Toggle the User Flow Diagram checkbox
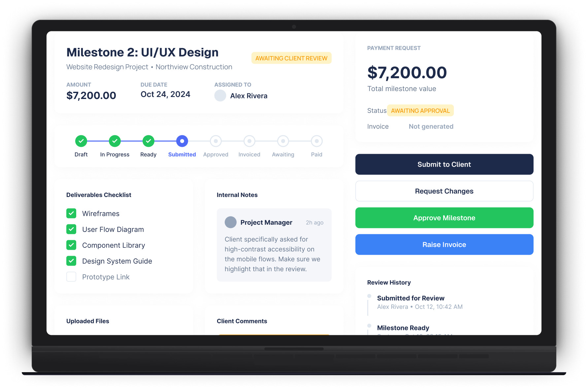The height and width of the screenshot is (390, 588). point(71,229)
